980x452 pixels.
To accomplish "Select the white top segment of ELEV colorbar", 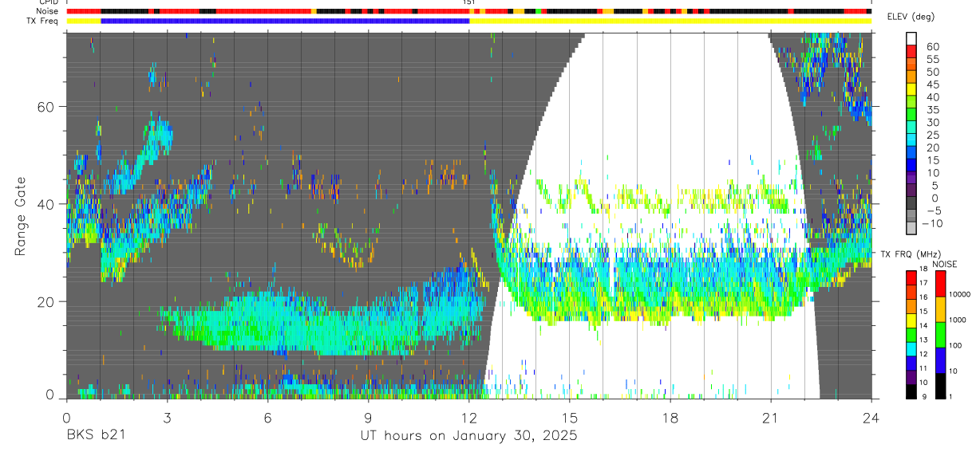I will coord(911,38).
